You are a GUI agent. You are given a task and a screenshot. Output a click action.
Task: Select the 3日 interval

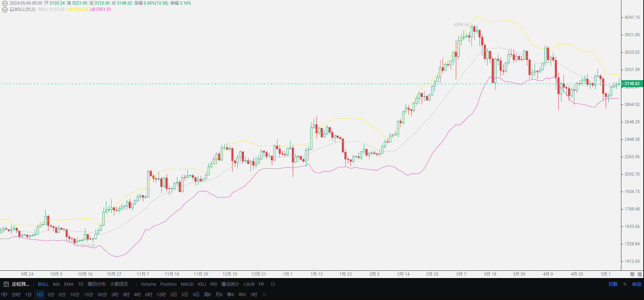pyautogui.click(x=185, y=295)
